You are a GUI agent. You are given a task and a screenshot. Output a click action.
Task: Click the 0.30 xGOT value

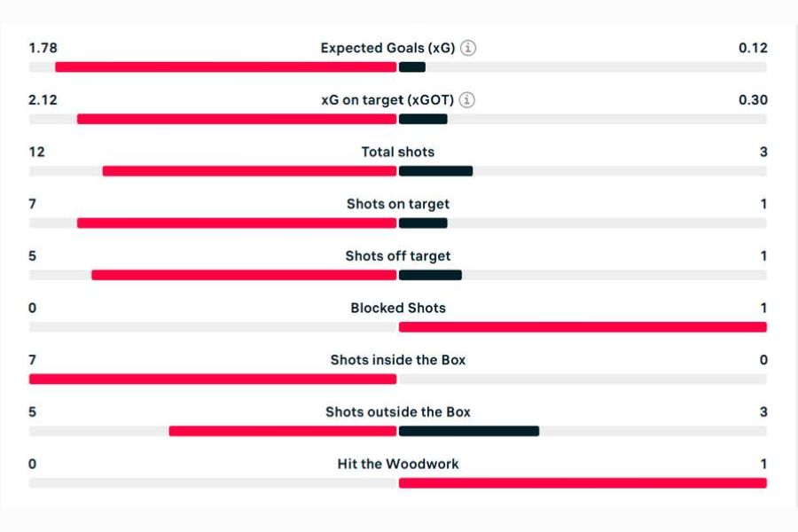point(753,100)
